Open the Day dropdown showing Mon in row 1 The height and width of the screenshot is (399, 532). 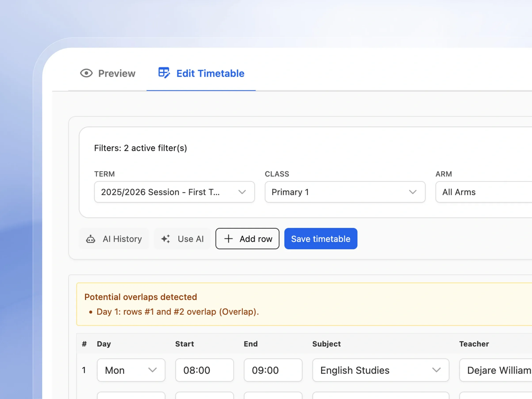pos(131,370)
